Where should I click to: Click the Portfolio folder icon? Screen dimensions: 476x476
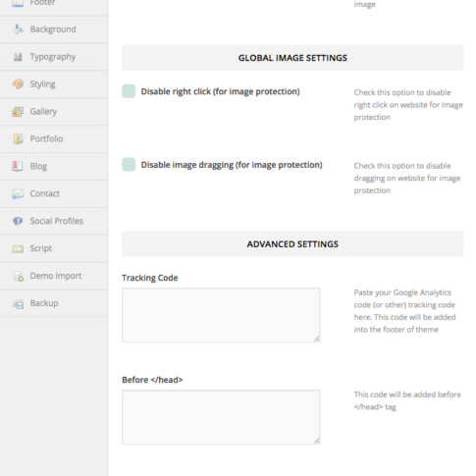(x=18, y=138)
